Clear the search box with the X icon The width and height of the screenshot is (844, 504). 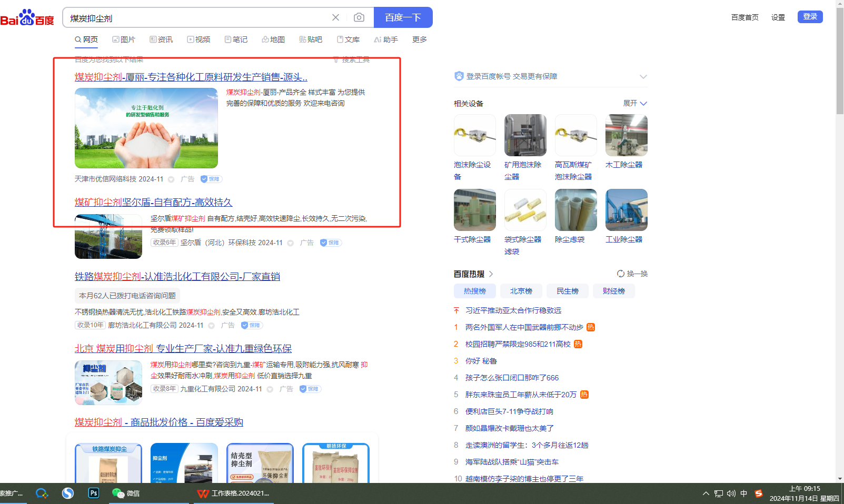click(335, 17)
